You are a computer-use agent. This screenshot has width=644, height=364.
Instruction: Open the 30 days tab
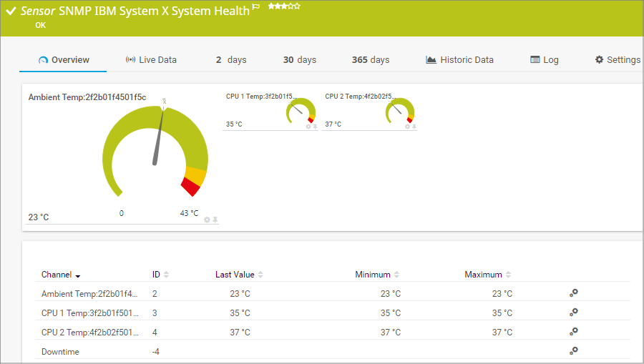[x=299, y=60]
